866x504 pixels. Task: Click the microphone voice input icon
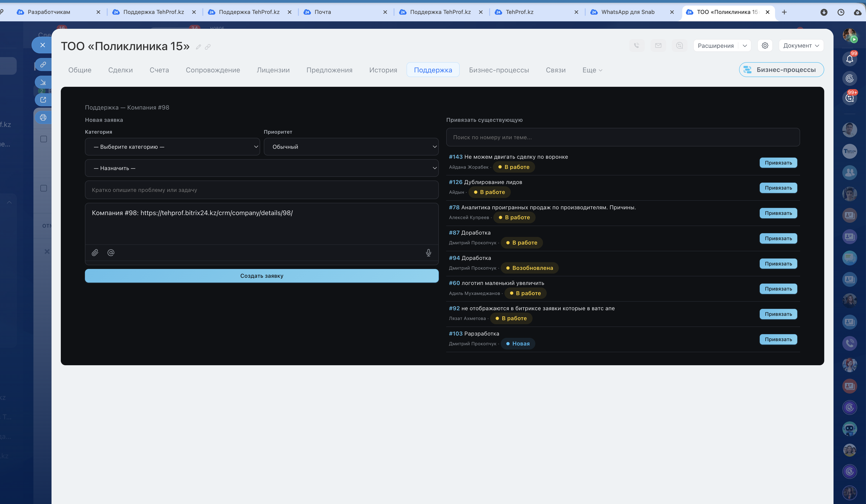point(428,252)
